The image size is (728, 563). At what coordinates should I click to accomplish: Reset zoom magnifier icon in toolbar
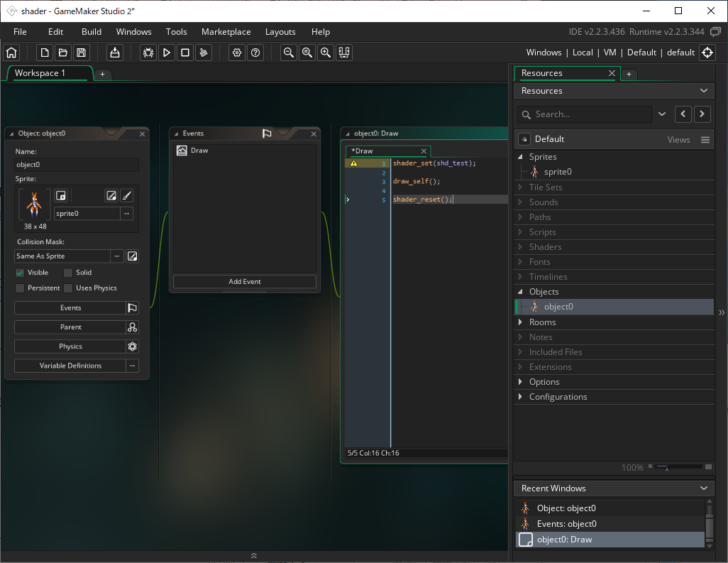pyautogui.click(x=307, y=53)
